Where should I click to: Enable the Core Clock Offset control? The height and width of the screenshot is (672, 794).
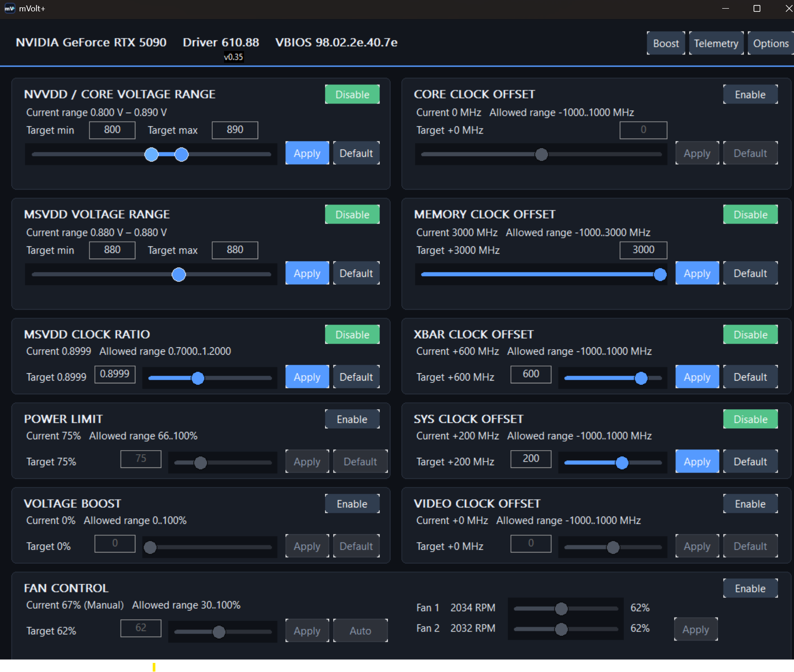pos(750,95)
